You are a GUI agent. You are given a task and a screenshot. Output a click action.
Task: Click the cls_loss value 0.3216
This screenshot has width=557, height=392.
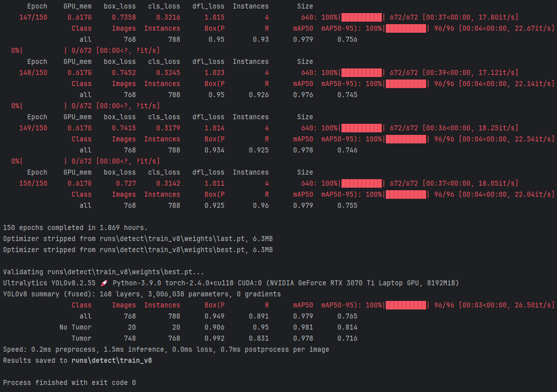click(168, 18)
